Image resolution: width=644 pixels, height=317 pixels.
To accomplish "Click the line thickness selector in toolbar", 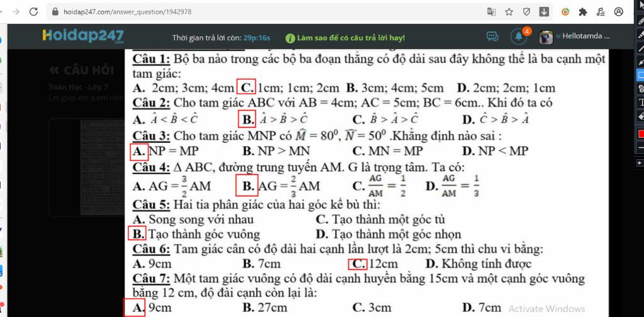I will [x=641, y=147].
